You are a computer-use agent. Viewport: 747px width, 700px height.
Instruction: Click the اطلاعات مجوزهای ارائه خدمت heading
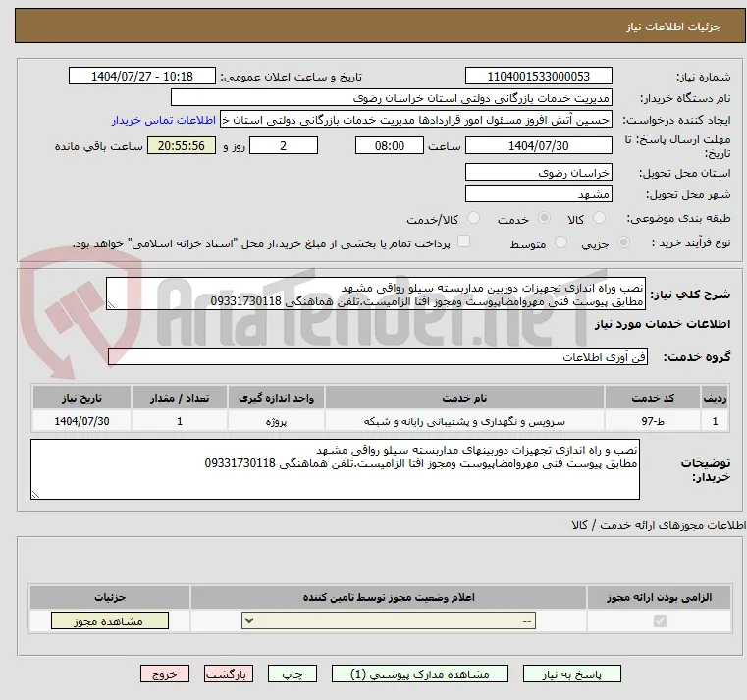click(659, 525)
